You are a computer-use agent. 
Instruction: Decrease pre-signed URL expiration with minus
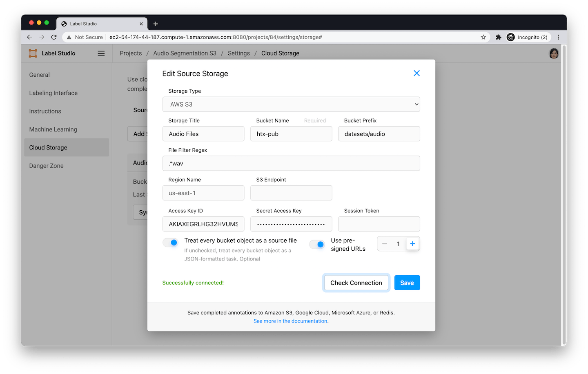pyautogui.click(x=384, y=244)
